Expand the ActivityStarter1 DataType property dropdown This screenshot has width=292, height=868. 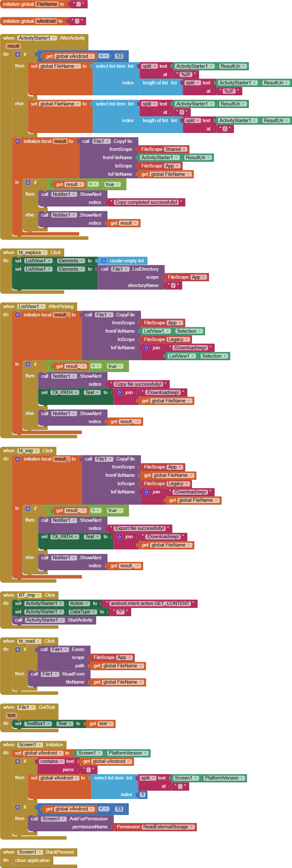pyautogui.click(x=94, y=612)
